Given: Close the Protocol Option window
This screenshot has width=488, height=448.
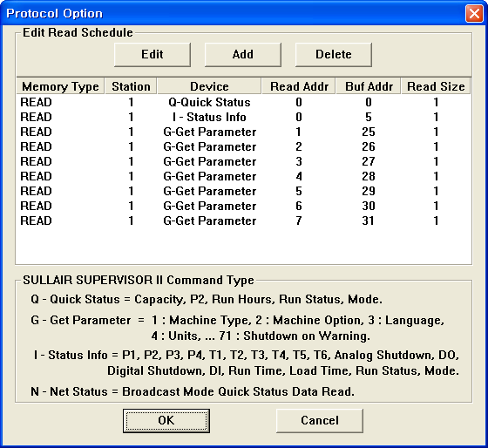Looking at the screenshot, I should pos(474,13).
